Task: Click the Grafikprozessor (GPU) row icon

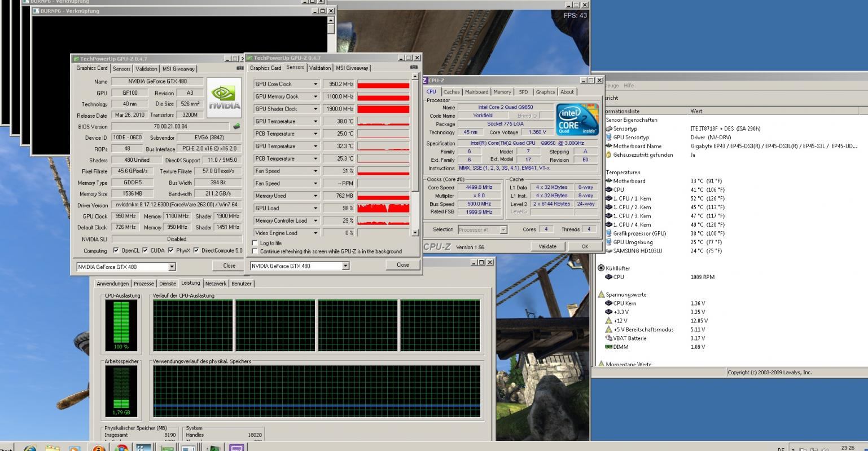Action: (609, 233)
